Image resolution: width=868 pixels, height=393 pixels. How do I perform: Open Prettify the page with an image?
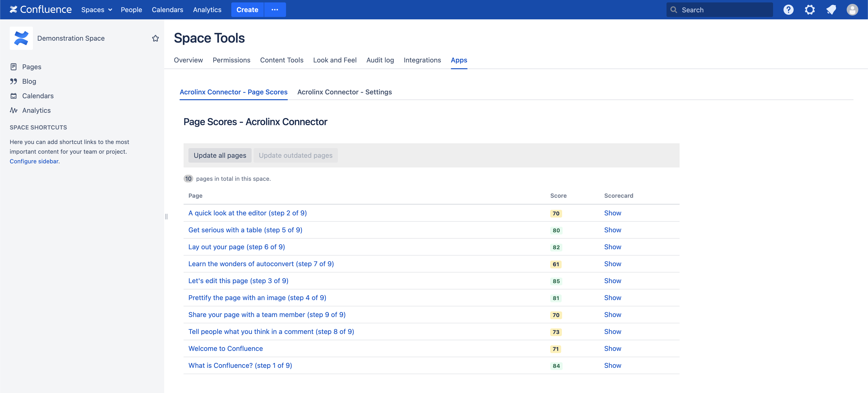257,298
